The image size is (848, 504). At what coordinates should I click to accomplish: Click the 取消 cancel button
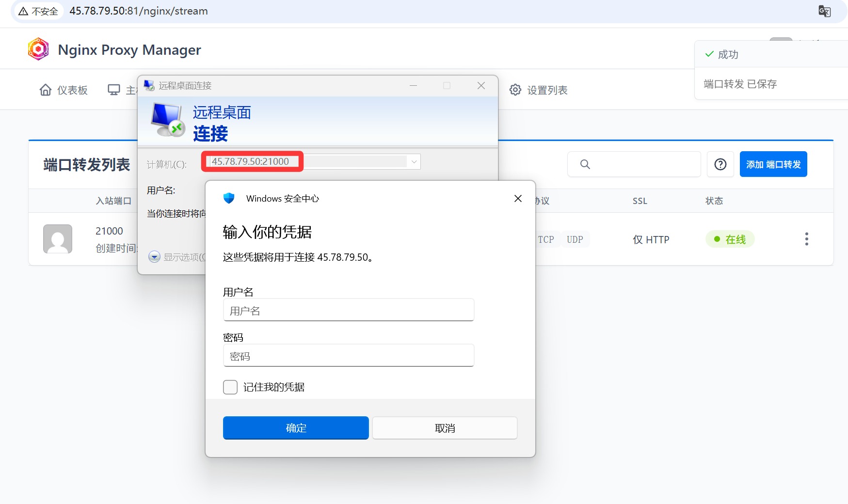click(x=445, y=428)
